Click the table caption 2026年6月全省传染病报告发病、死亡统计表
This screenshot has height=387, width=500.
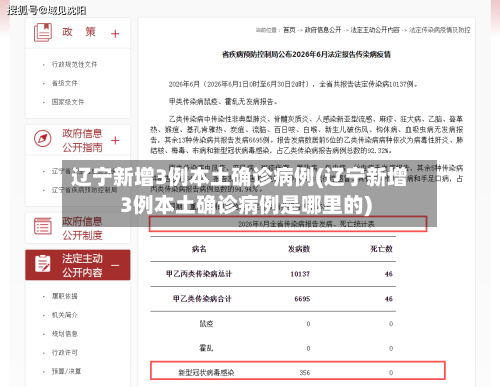click(x=306, y=224)
